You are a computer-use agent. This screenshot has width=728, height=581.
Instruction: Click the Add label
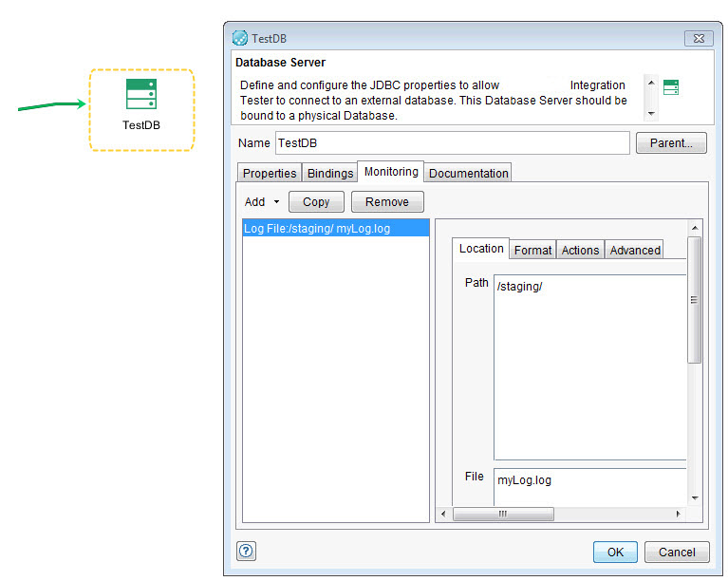pyautogui.click(x=254, y=202)
